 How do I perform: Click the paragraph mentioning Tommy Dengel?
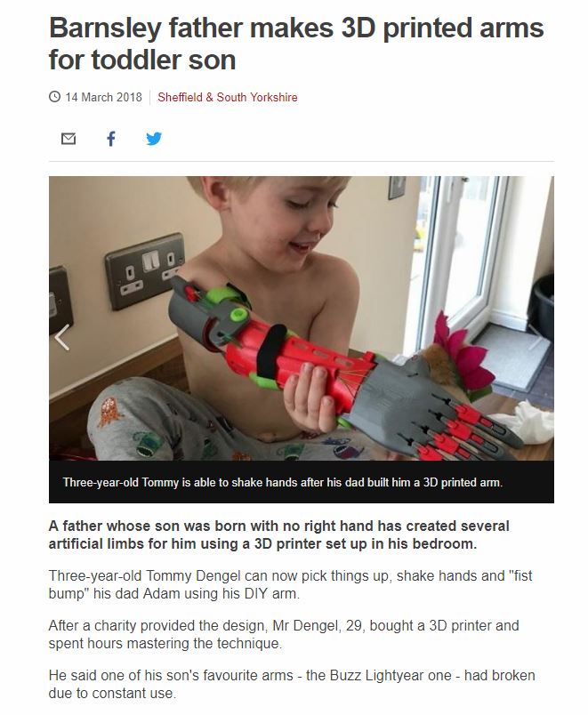290,584
